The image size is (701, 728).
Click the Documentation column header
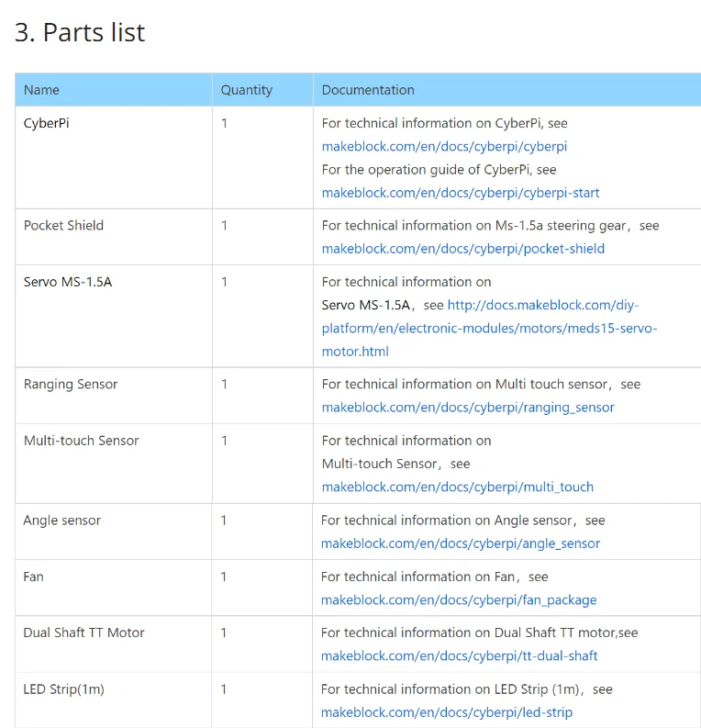(x=368, y=90)
